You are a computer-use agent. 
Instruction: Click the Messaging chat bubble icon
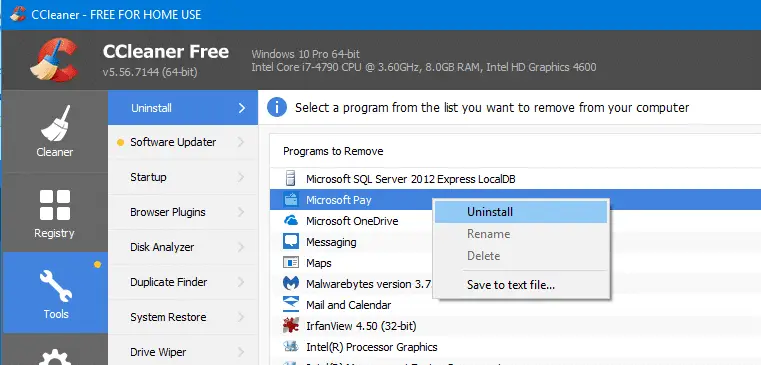click(x=290, y=242)
